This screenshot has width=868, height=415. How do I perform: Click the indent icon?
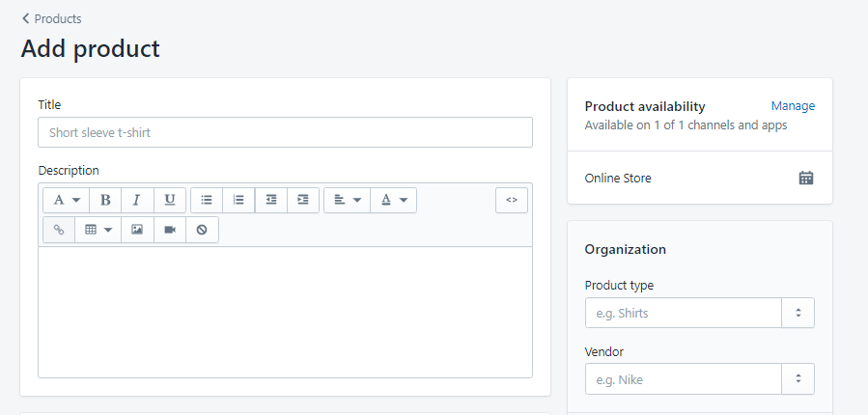pyautogui.click(x=303, y=200)
